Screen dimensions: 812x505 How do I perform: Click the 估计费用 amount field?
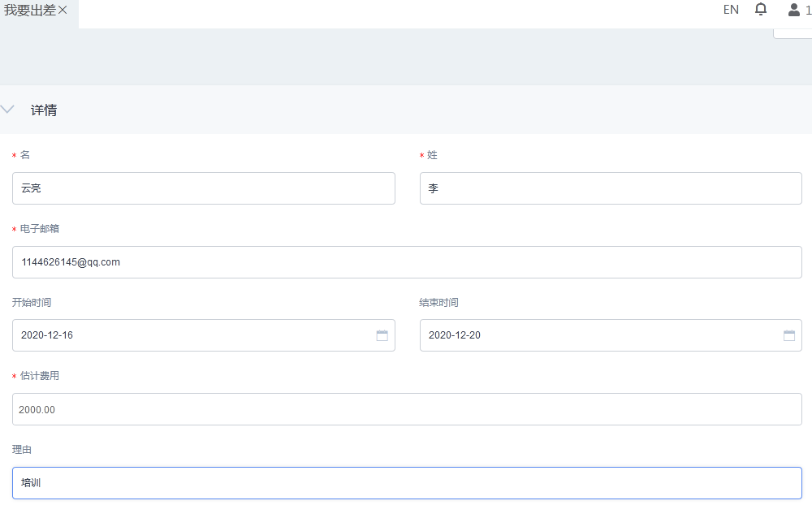pos(406,409)
